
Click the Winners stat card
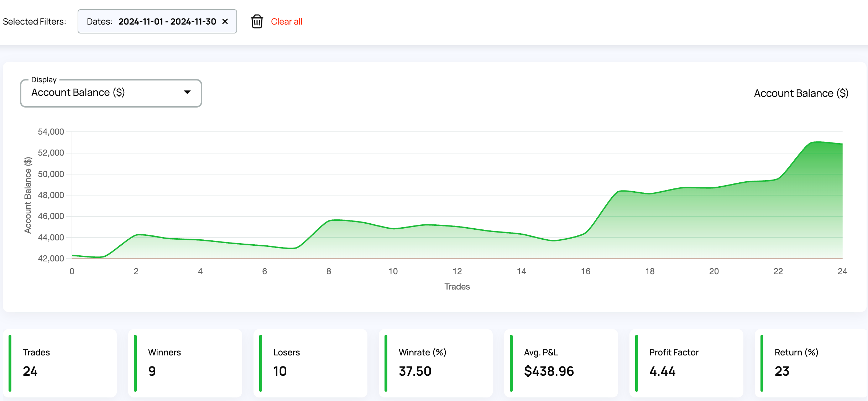(185, 363)
